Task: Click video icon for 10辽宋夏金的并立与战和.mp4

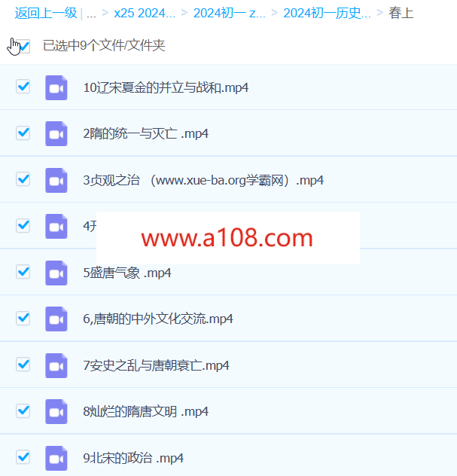Action: (56, 87)
